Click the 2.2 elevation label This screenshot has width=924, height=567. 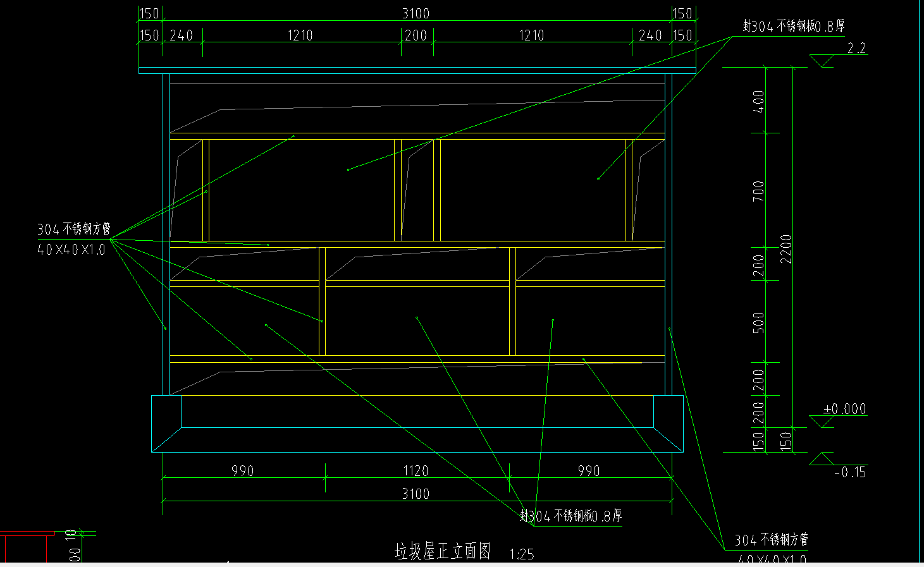pyautogui.click(x=856, y=48)
